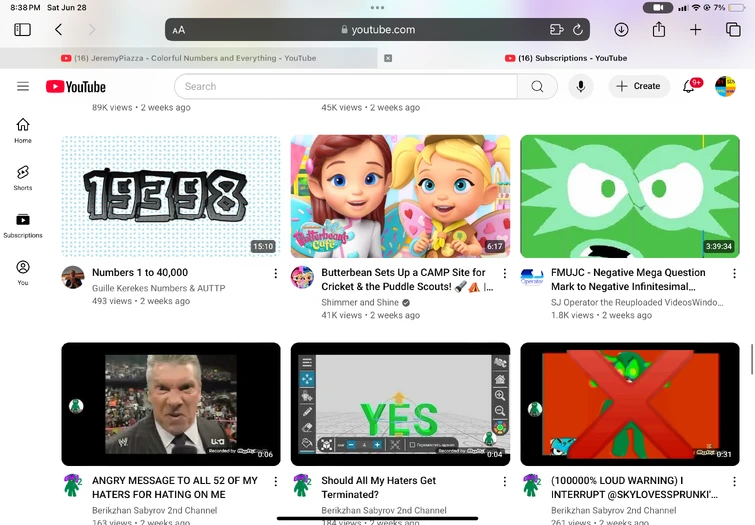Viewport: 755px width, 525px height.
Task: Tap the Safari share icon
Action: pos(658,30)
